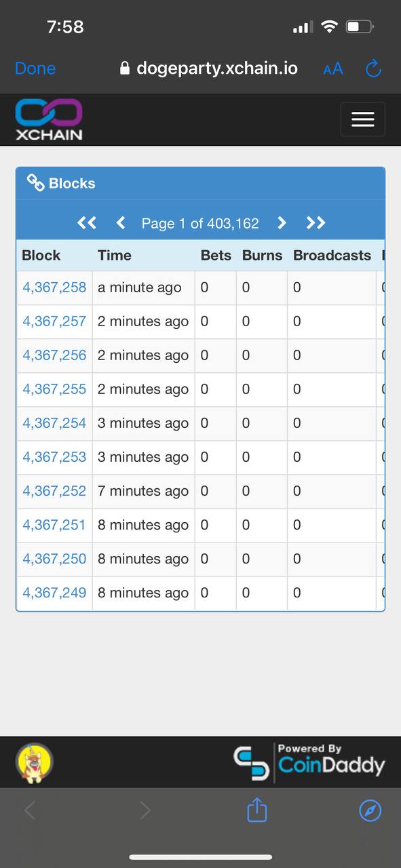
Task: Open block 4,367,254 link
Action: tap(54, 423)
